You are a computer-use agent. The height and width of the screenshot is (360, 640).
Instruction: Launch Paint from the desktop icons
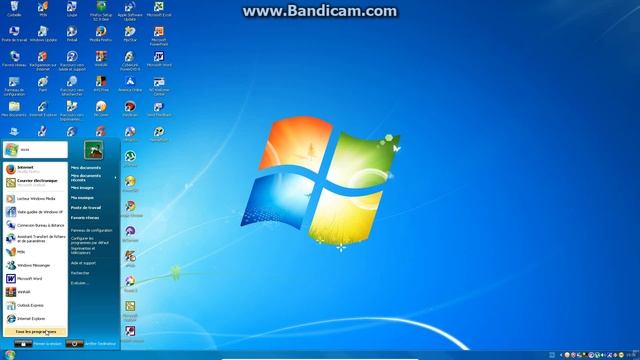pos(43,84)
